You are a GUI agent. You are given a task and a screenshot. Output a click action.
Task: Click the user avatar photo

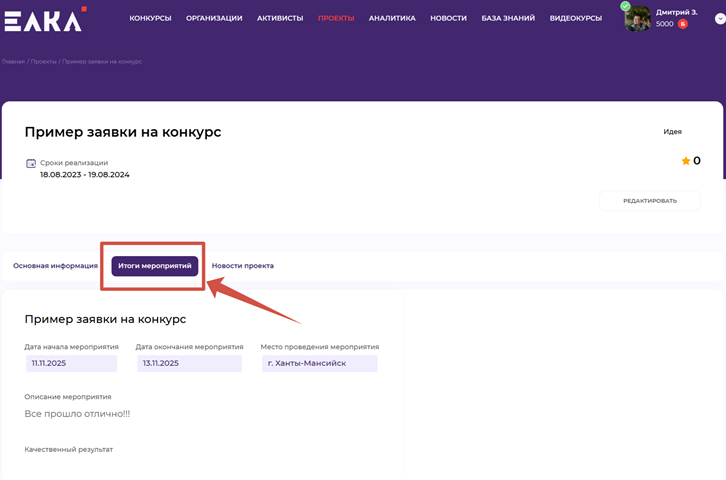[x=637, y=19]
